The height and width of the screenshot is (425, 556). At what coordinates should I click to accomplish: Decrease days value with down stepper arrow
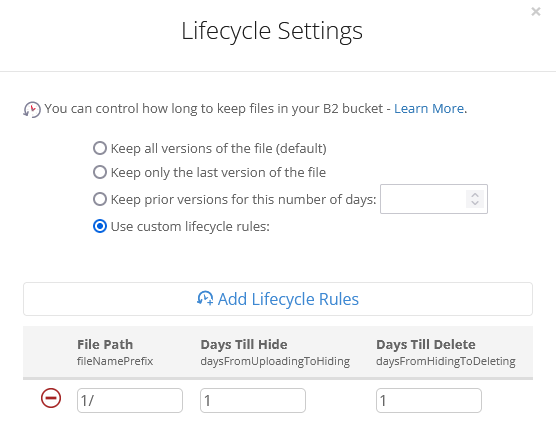pyautogui.click(x=475, y=203)
